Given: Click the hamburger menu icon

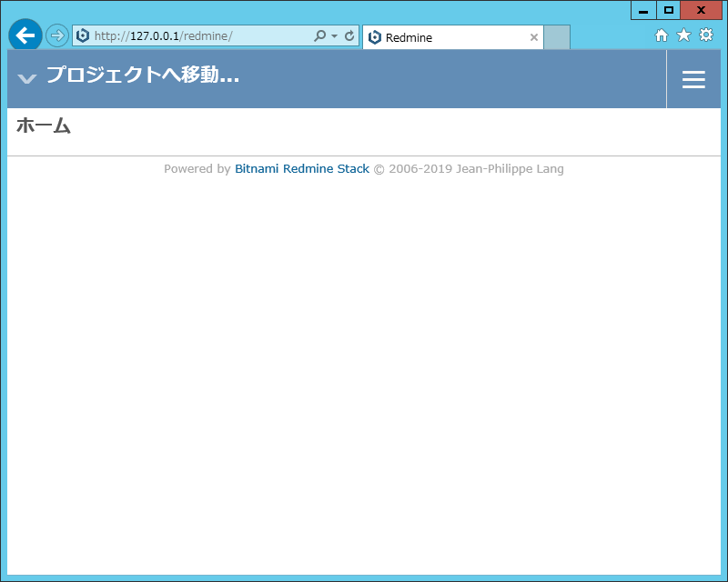Looking at the screenshot, I should (x=693, y=79).
